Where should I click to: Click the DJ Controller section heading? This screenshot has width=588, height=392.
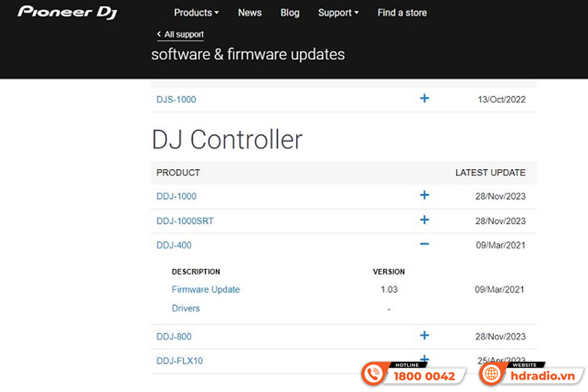(x=227, y=140)
